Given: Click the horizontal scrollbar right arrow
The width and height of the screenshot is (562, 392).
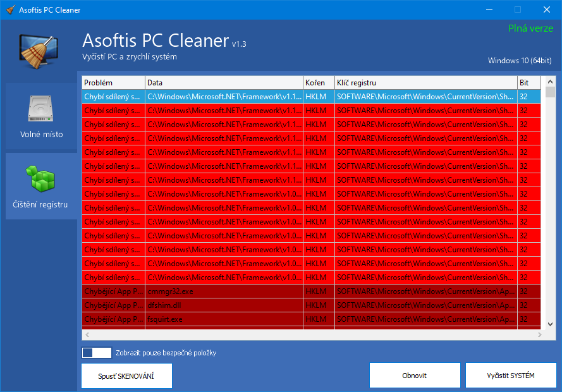Looking at the screenshot, I should tap(540, 335).
